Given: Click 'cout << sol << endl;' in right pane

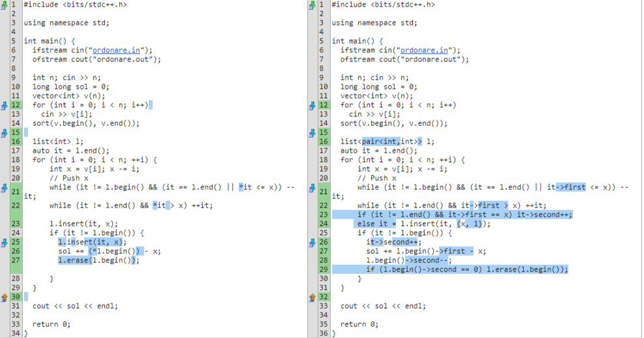Looking at the screenshot, I should coord(383,306).
